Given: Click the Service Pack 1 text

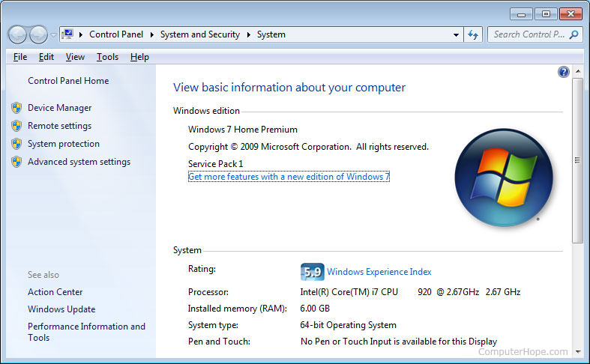Looking at the screenshot, I should (216, 164).
